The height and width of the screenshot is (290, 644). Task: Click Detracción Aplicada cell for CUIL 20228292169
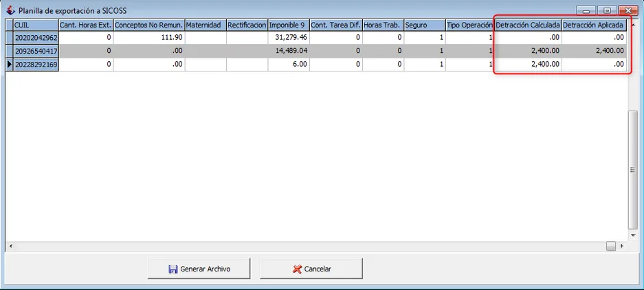[x=595, y=65]
